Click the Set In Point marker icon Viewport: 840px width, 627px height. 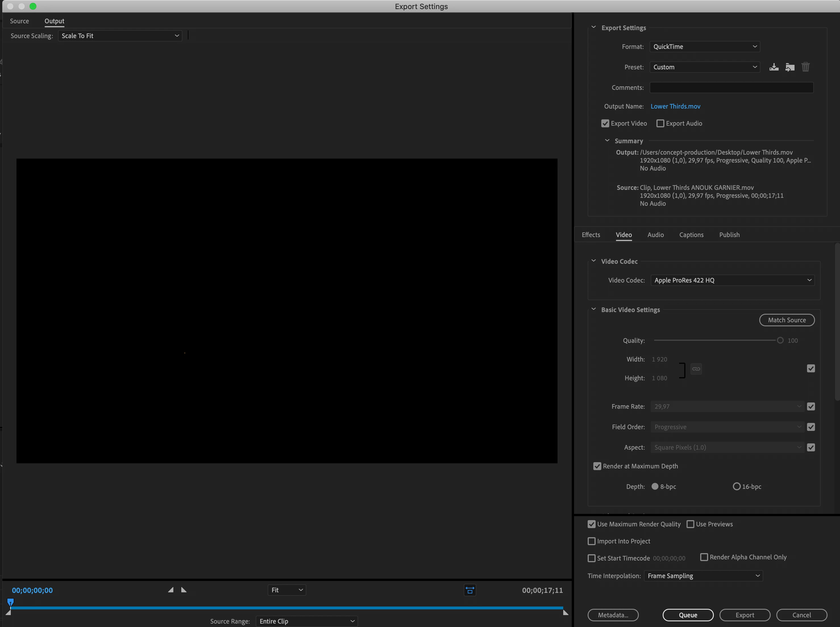click(171, 590)
